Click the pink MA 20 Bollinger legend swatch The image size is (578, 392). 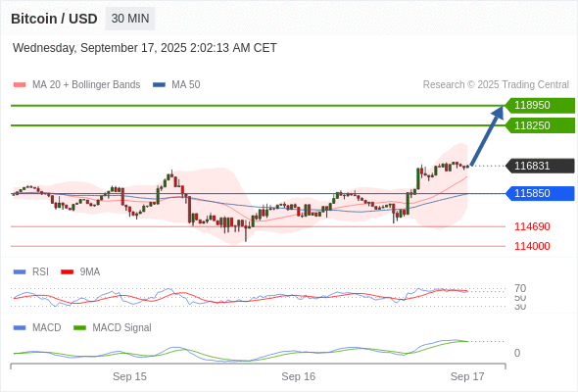(20, 85)
